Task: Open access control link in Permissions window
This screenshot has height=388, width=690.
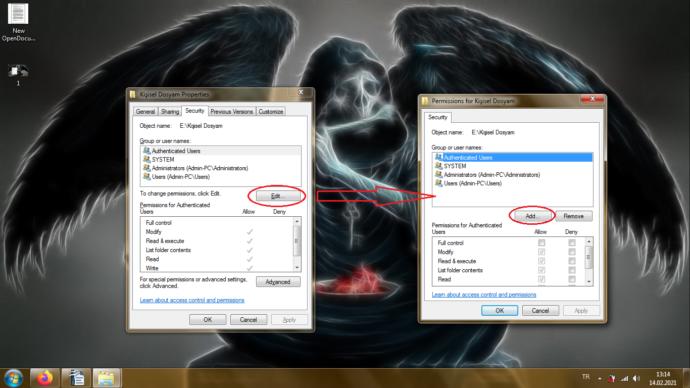Action: point(484,295)
